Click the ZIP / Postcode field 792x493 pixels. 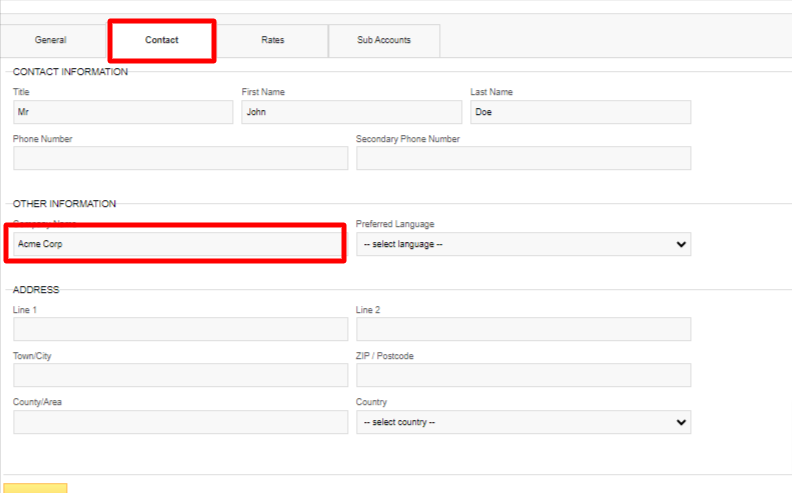pos(523,375)
